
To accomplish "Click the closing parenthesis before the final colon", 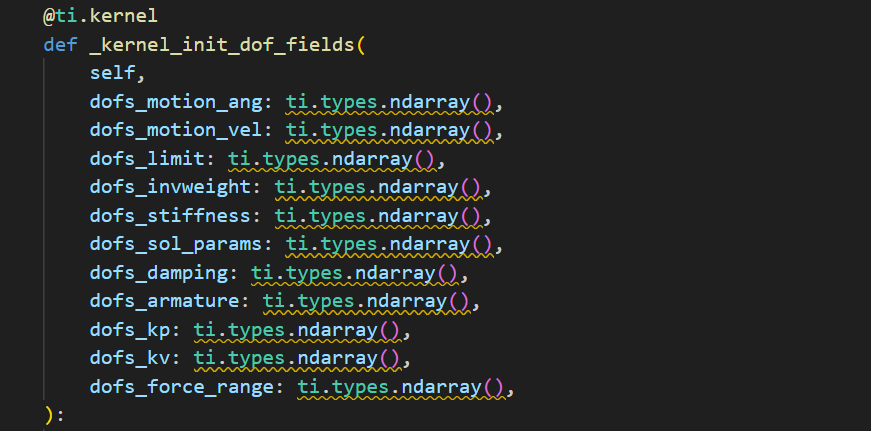I will [x=49, y=414].
